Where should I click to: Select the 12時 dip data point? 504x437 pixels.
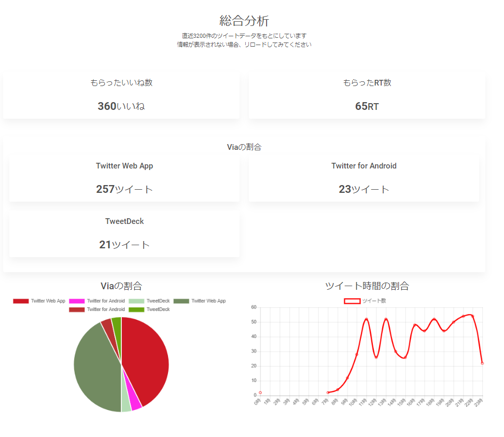pyautogui.click(x=376, y=357)
